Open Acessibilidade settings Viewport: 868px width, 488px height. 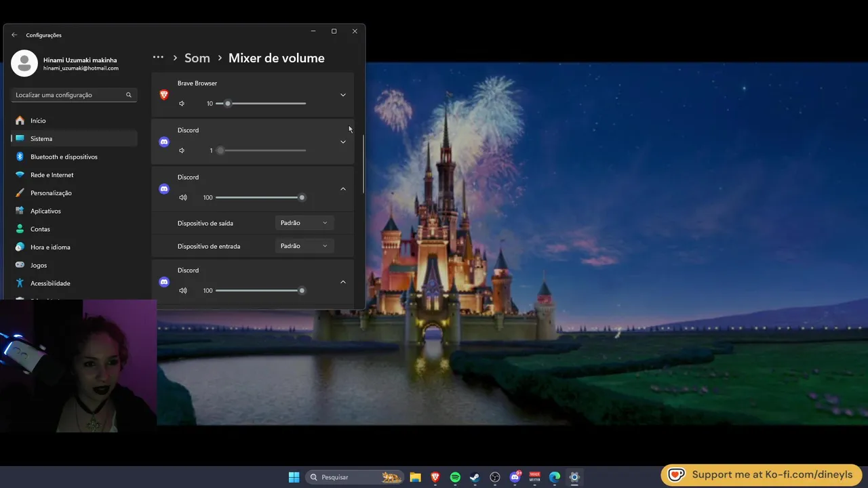click(x=75, y=283)
